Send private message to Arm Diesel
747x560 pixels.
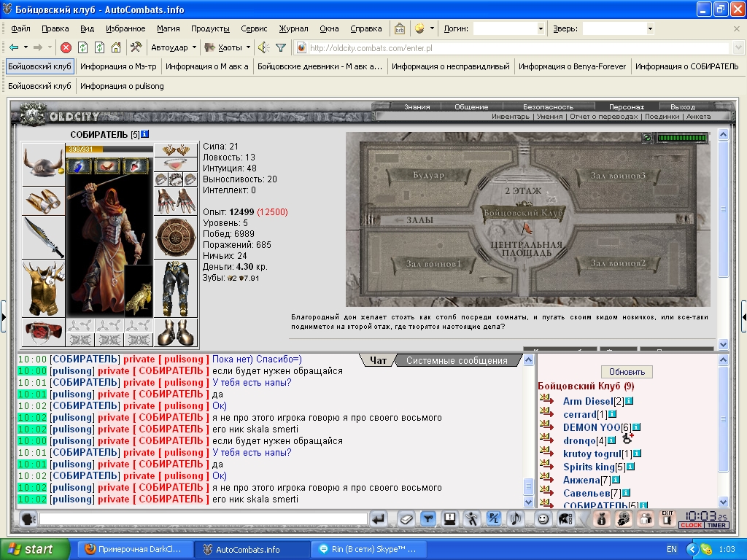click(x=546, y=399)
